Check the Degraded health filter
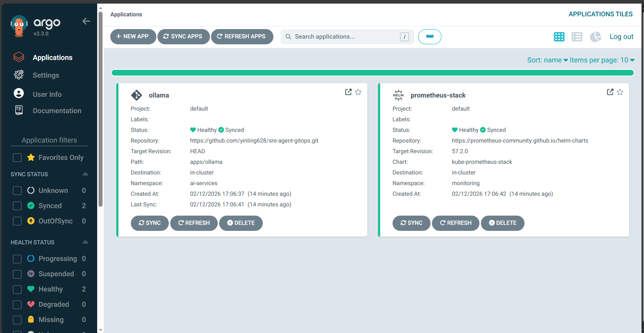Viewport: 644px width, 333px height. pos(17,305)
